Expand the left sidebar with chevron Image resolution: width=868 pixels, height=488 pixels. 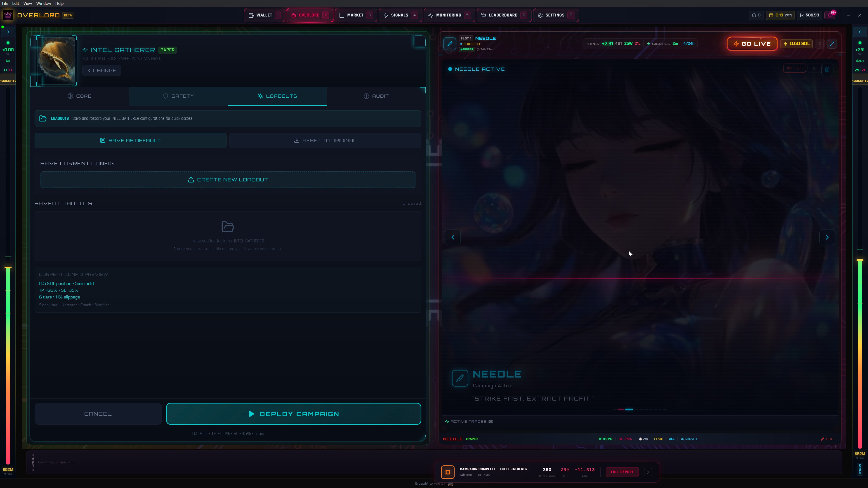8,32
